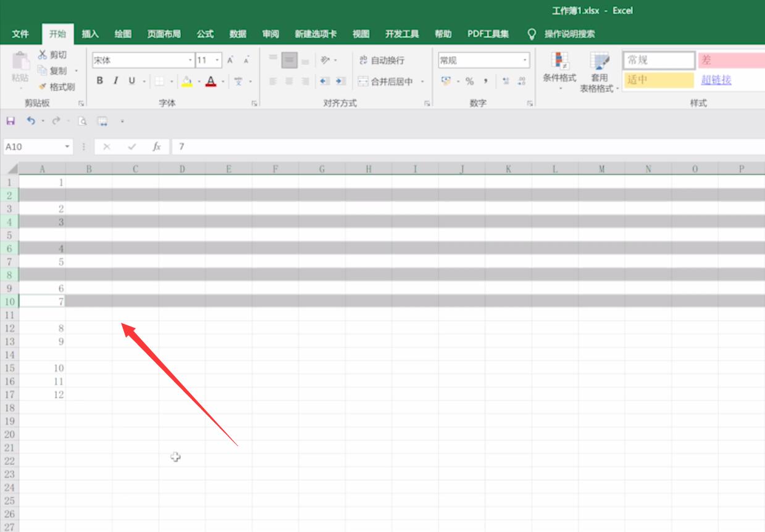
Task: Toggle middle vertical alignment
Action: coord(290,60)
